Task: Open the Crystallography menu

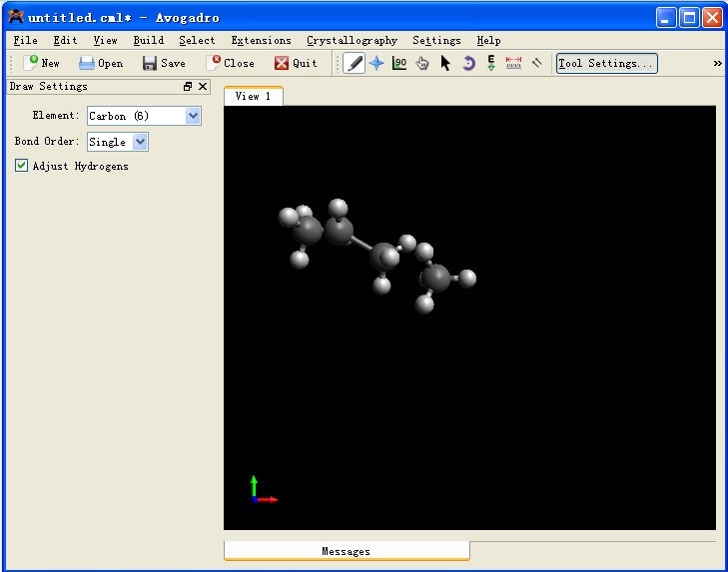Action: pos(352,40)
